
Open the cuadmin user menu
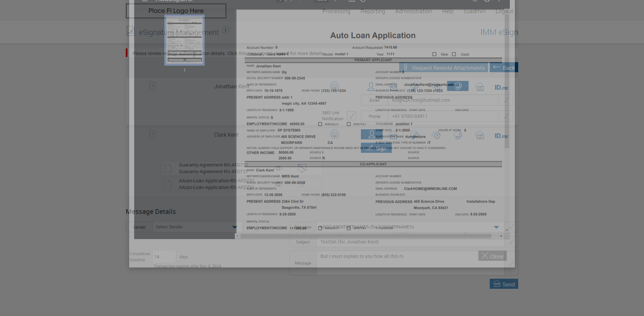474,11
